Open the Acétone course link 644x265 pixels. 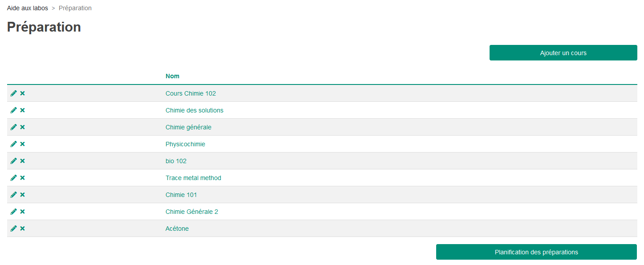177,229
